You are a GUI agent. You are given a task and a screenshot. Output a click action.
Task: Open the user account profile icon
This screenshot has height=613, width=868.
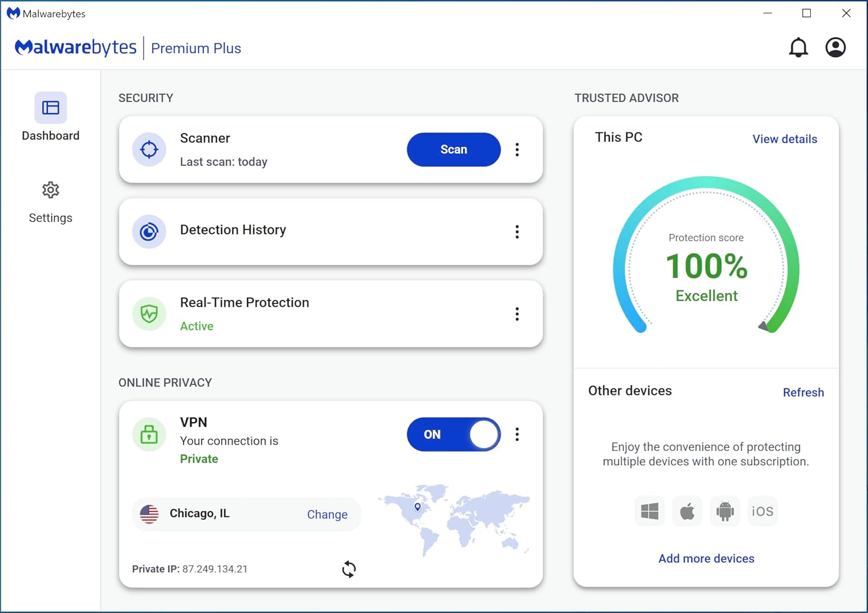(x=835, y=47)
